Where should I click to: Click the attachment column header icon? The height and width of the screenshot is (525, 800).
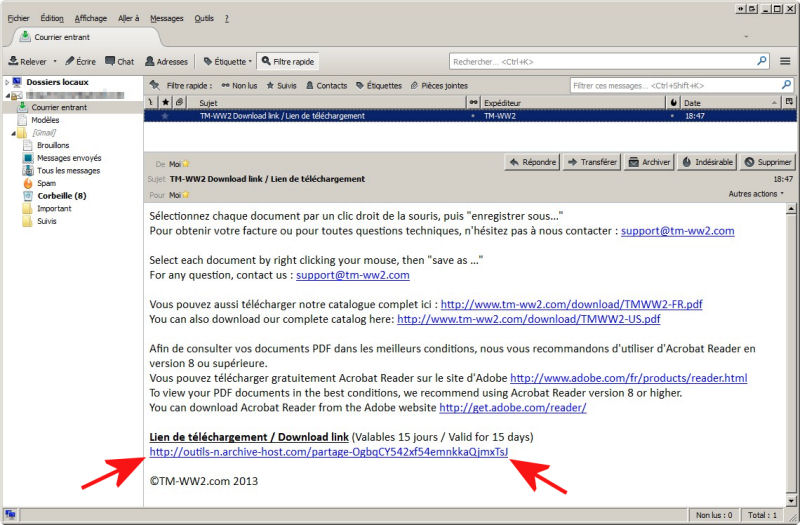coord(179,102)
